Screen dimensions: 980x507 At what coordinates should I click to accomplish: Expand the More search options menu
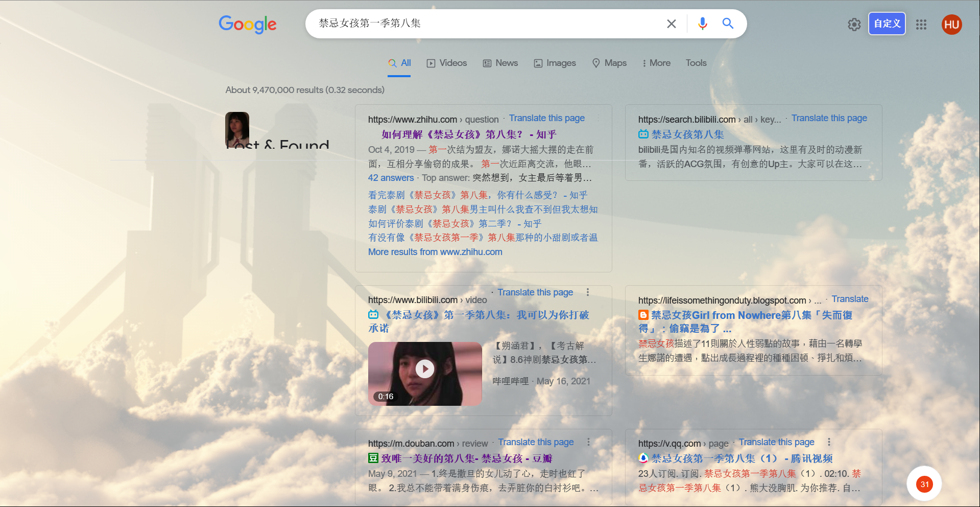tap(656, 63)
